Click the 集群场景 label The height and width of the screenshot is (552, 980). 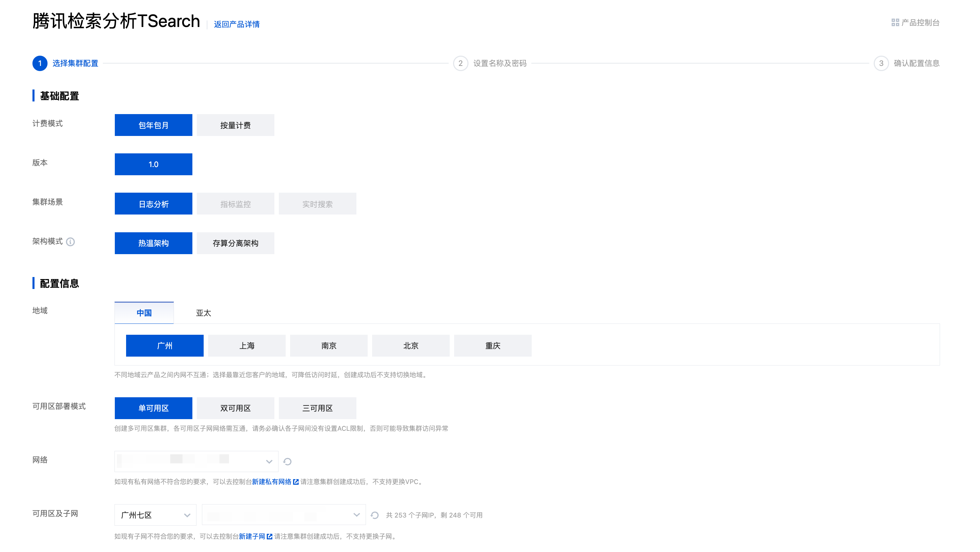pos(47,202)
